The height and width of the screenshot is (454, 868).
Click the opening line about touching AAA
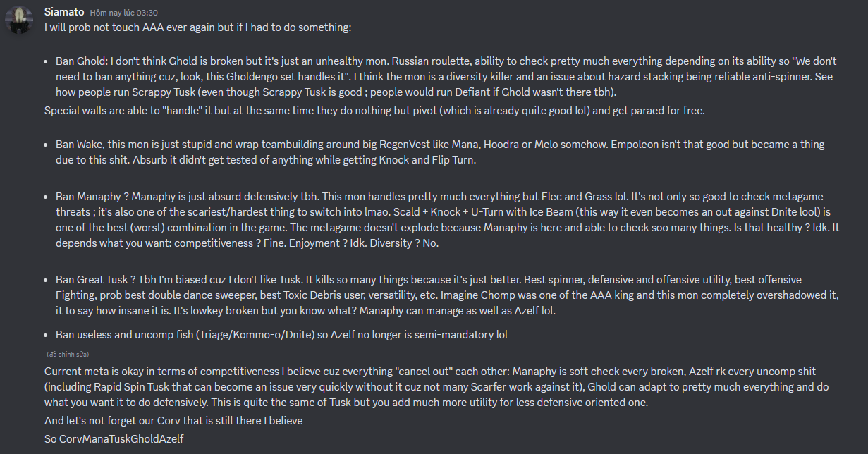[197, 27]
